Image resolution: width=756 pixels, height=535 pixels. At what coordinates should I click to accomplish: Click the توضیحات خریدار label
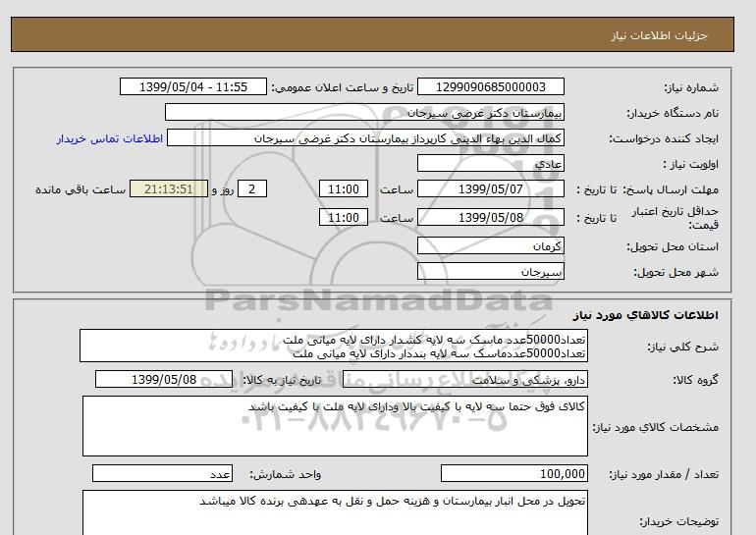pos(678,521)
